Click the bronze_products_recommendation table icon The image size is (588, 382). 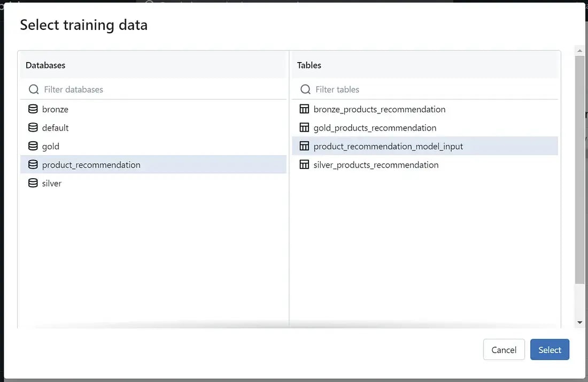[304, 109]
